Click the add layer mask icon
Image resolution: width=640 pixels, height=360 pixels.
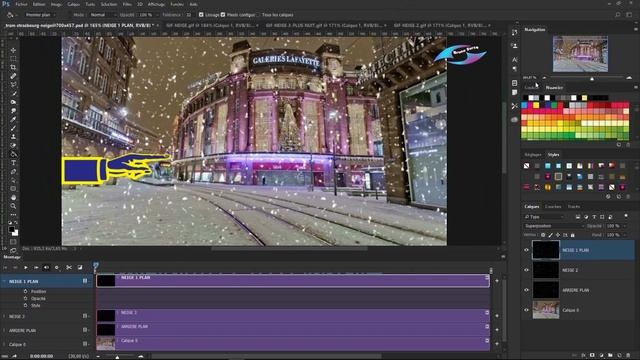[592, 356]
